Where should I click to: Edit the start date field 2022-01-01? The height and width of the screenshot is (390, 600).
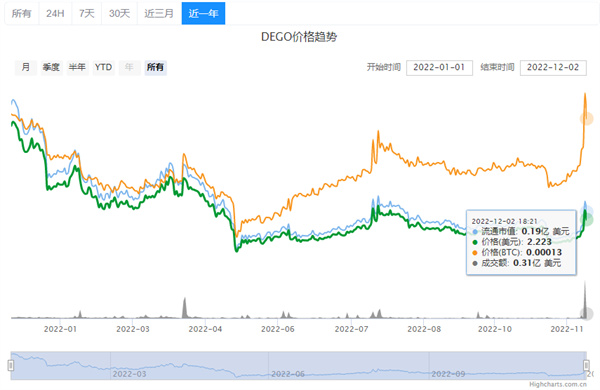coord(439,68)
